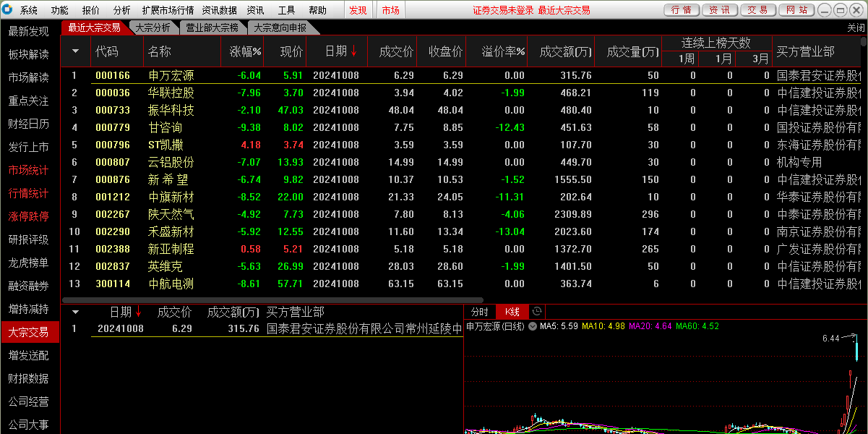The image size is (868, 434).
Task: Click the red sort arrow in 日期 header
Action: click(x=354, y=51)
